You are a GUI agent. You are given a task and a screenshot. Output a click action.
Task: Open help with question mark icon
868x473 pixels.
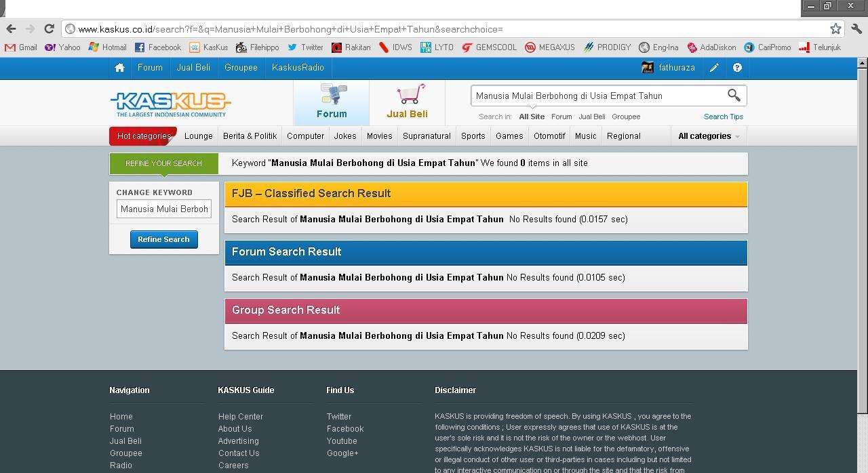pyautogui.click(x=737, y=68)
